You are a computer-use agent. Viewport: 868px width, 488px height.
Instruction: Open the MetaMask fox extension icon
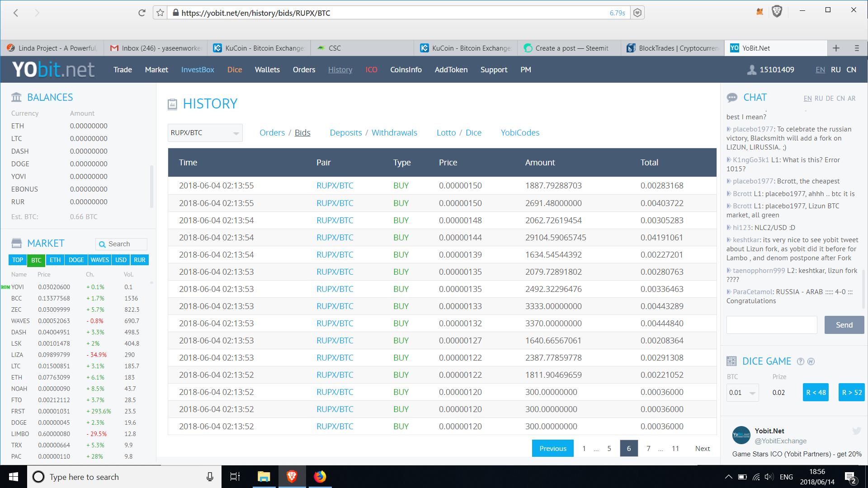click(759, 11)
